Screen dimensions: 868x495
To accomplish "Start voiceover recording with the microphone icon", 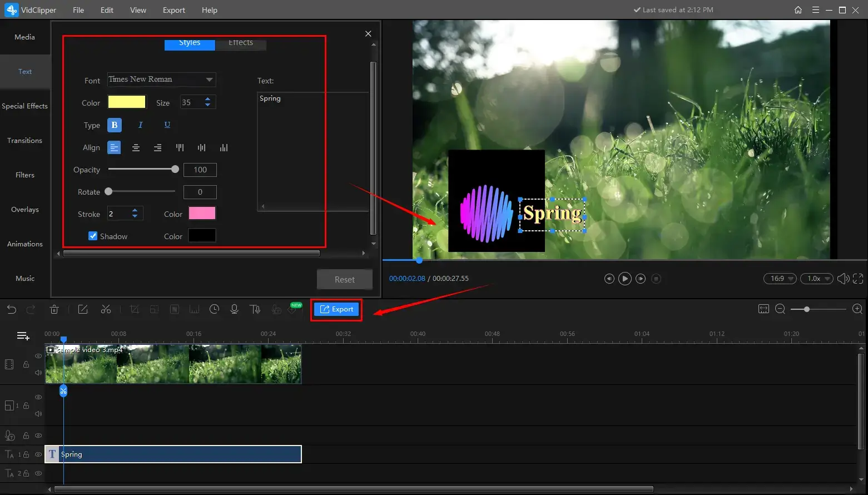I will 234,309.
